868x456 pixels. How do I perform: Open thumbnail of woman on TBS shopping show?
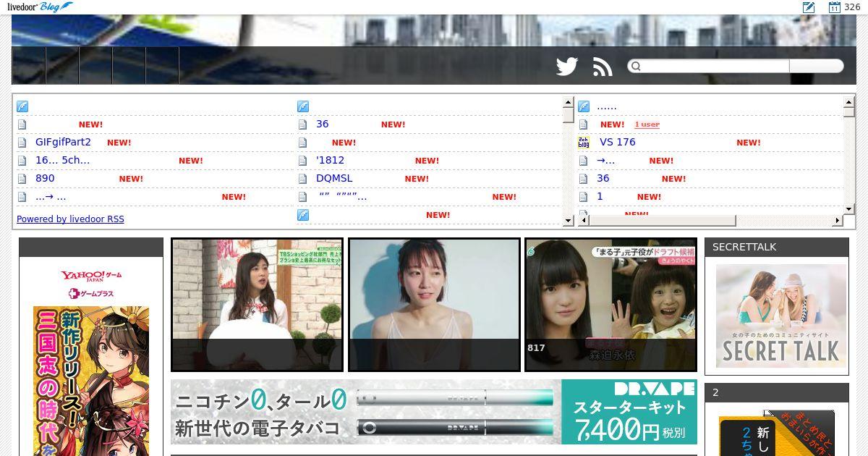257,305
